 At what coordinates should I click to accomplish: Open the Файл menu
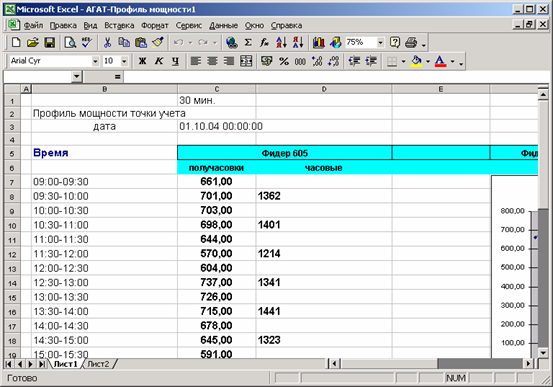pos(33,25)
